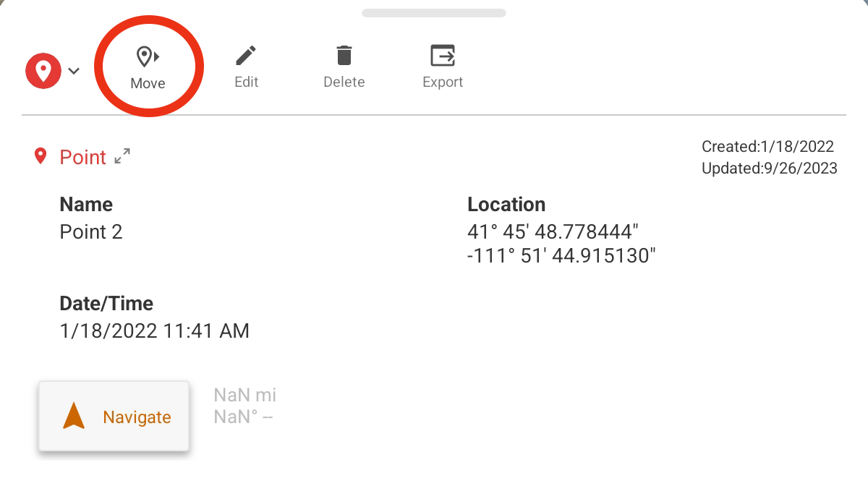Open Edit for this point
This screenshot has width=868, height=499.
pos(246,67)
